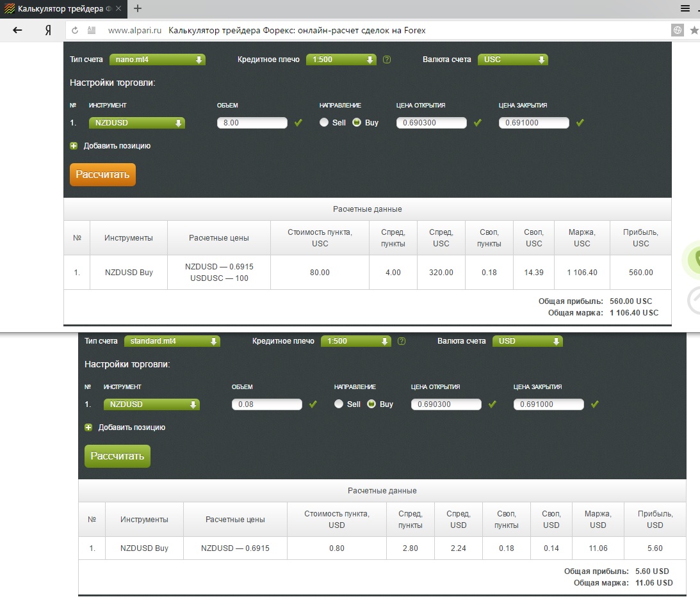Focus bottom opening price field 0.690300
700x606 pixels.
[x=446, y=404]
